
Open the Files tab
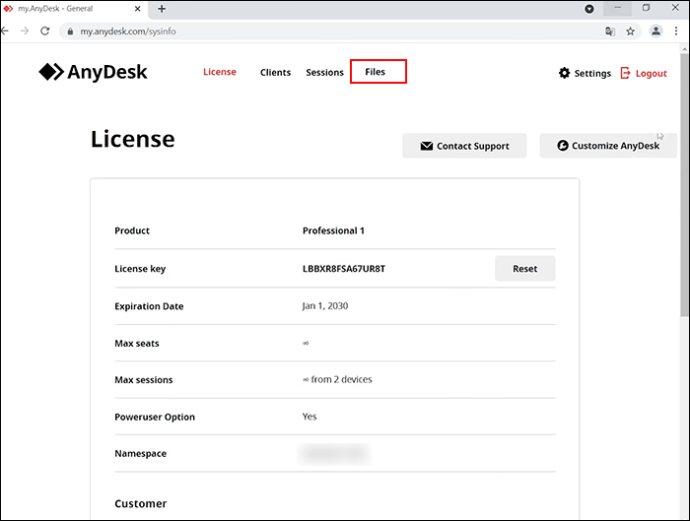click(375, 72)
